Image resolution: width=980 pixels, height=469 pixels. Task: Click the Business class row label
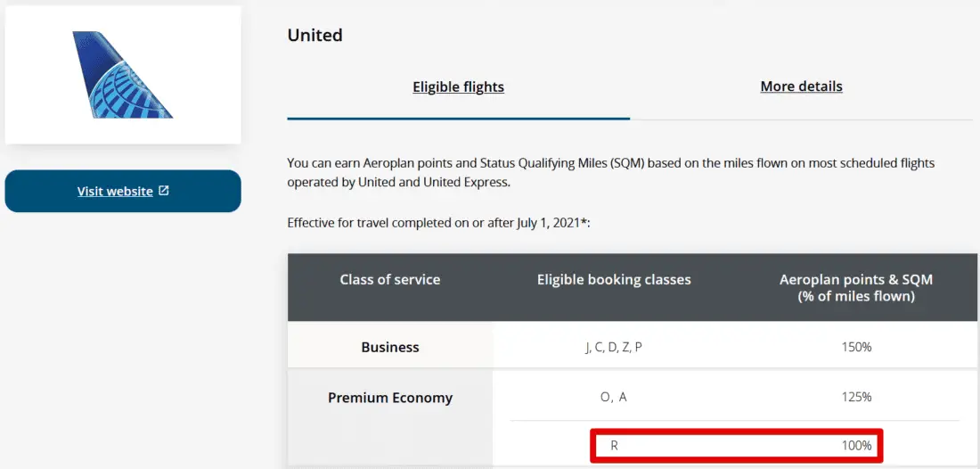pyautogui.click(x=390, y=348)
